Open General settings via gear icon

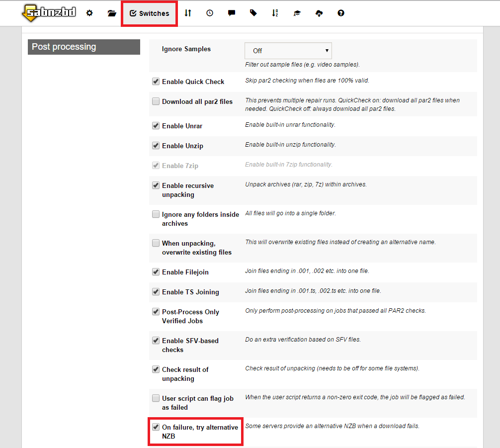89,13
